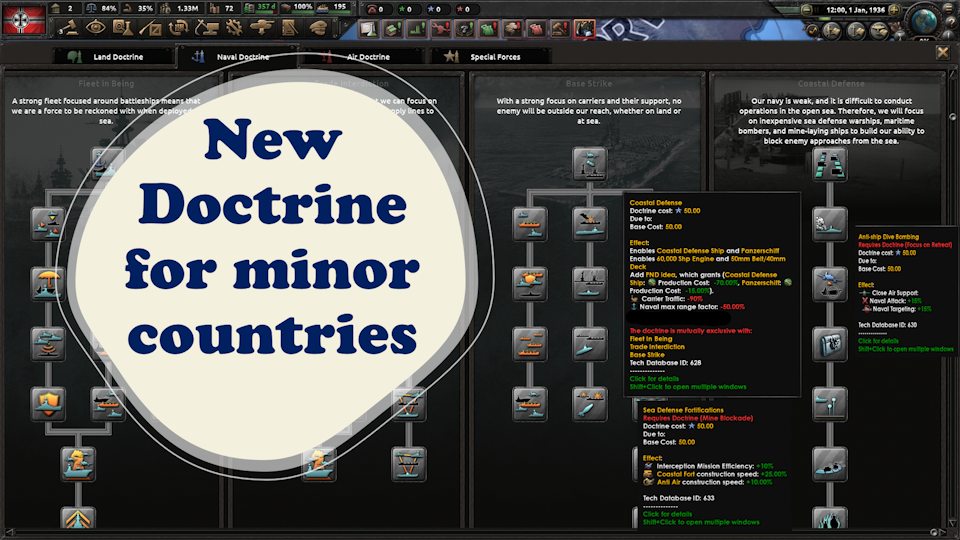Viewport: 960px width, 540px height.
Task: Click the globe in top-right corner
Action: 925,20
